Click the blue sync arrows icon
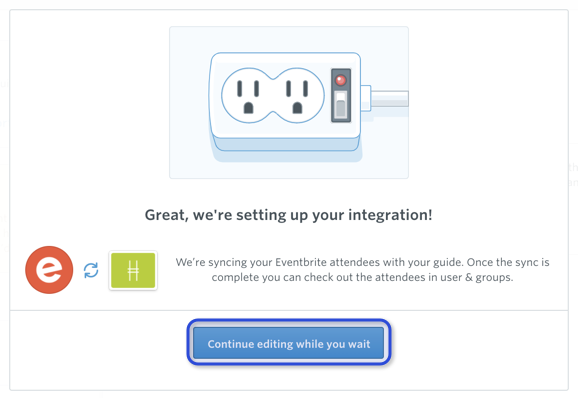 coord(91,270)
